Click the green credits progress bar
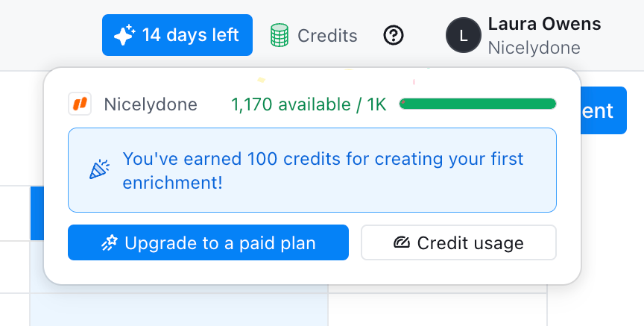 [478, 104]
